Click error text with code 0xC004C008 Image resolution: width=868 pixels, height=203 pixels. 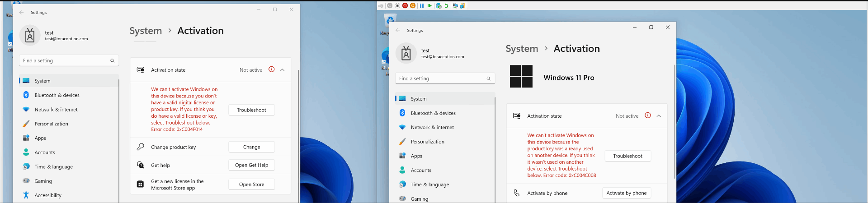click(561, 155)
